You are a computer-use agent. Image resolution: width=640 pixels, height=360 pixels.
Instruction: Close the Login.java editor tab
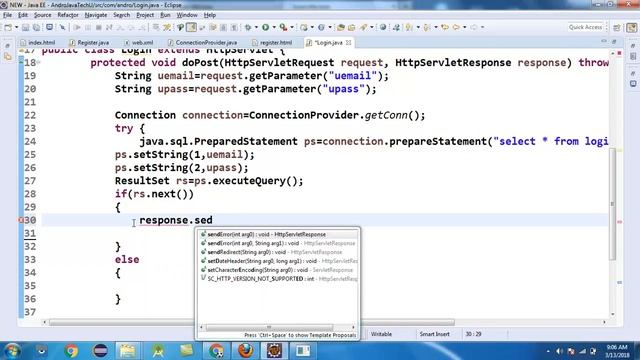[348, 42]
